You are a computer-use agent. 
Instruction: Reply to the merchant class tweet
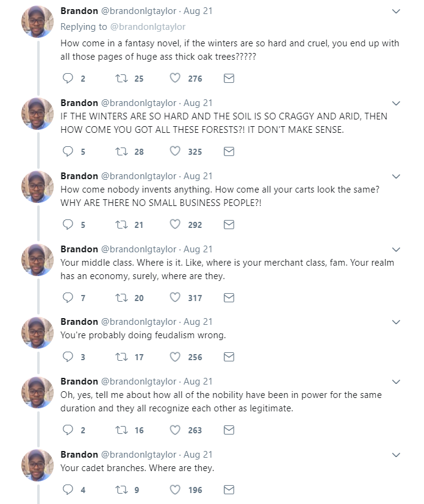pos(68,298)
